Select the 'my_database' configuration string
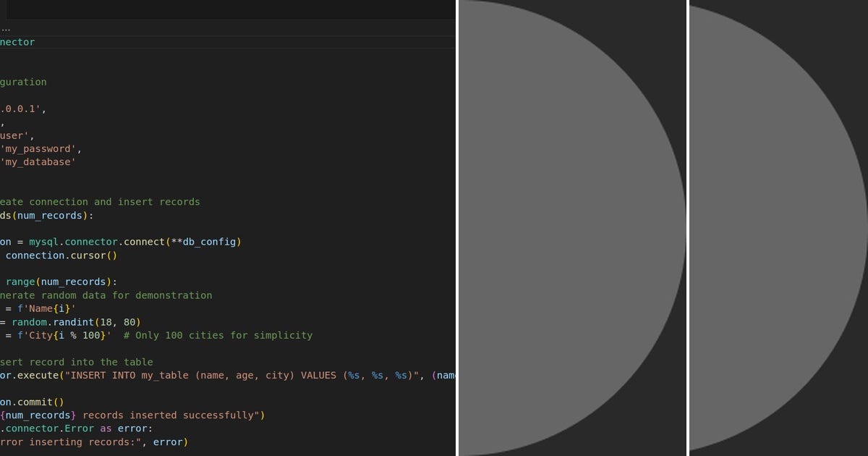The height and width of the screenshot is (456, 868). (x=40, y=161)
